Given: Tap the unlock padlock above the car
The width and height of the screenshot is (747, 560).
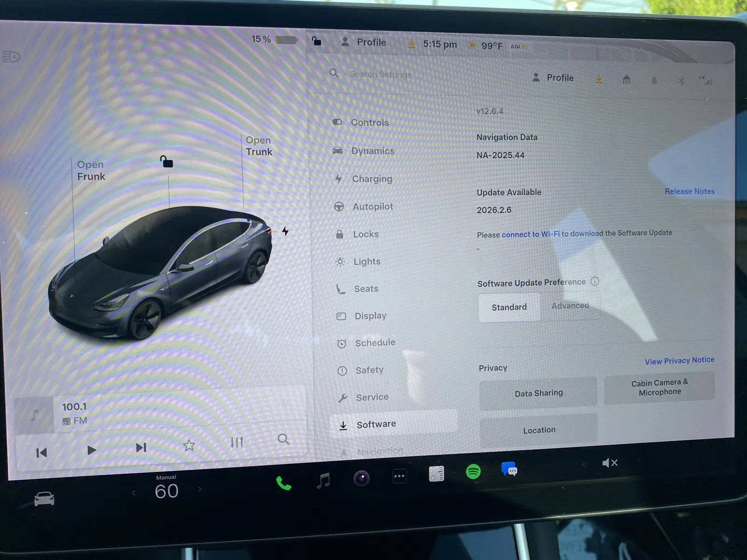Looking at the screenshot, I should [166, 162].
